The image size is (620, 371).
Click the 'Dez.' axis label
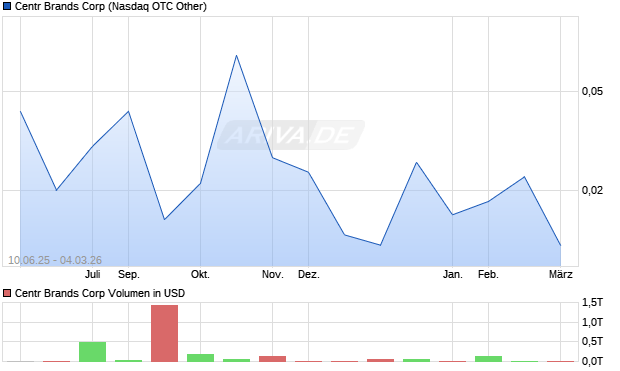pyautogui.click(x=309, y=274)
